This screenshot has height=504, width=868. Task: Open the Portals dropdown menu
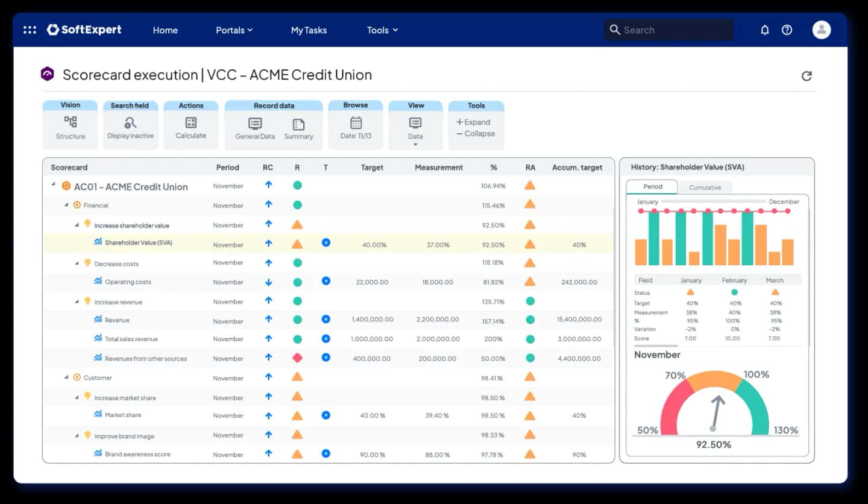[234, 30]
